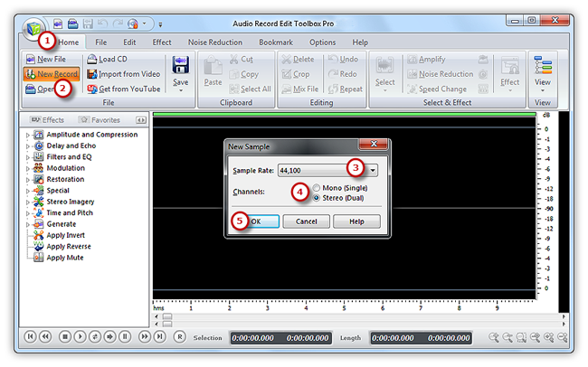Open the Noise Reduction ribbon tab
The image size is (588, 367).
tap(215, 42)
